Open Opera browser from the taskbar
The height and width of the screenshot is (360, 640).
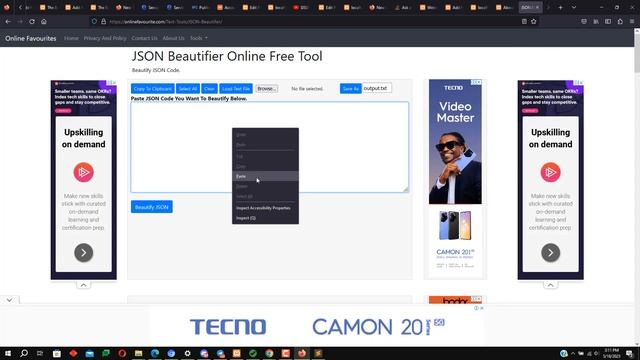tap(122, 353)
